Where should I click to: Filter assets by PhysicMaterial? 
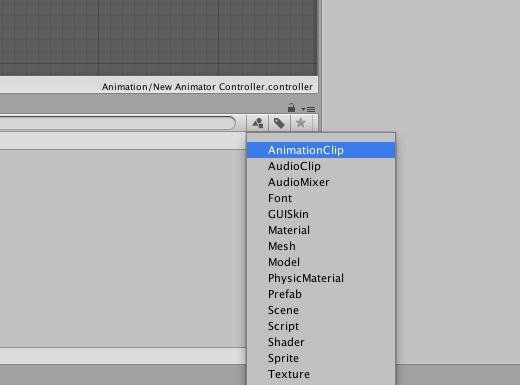pos(321,278)
